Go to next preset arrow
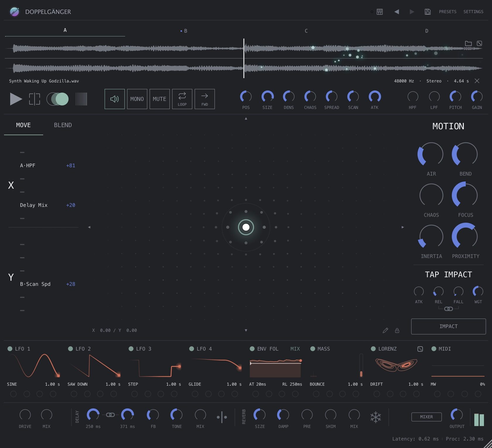Viewport: 492px width, 448px height. (412, 12)
